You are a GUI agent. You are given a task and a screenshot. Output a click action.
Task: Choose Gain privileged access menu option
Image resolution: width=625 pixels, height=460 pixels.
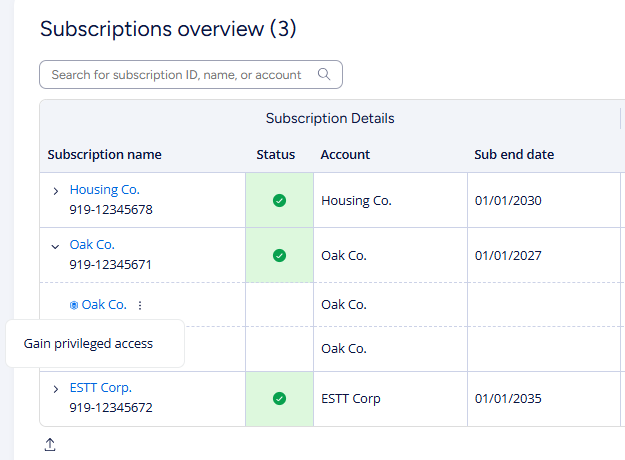tap(88, 343)
